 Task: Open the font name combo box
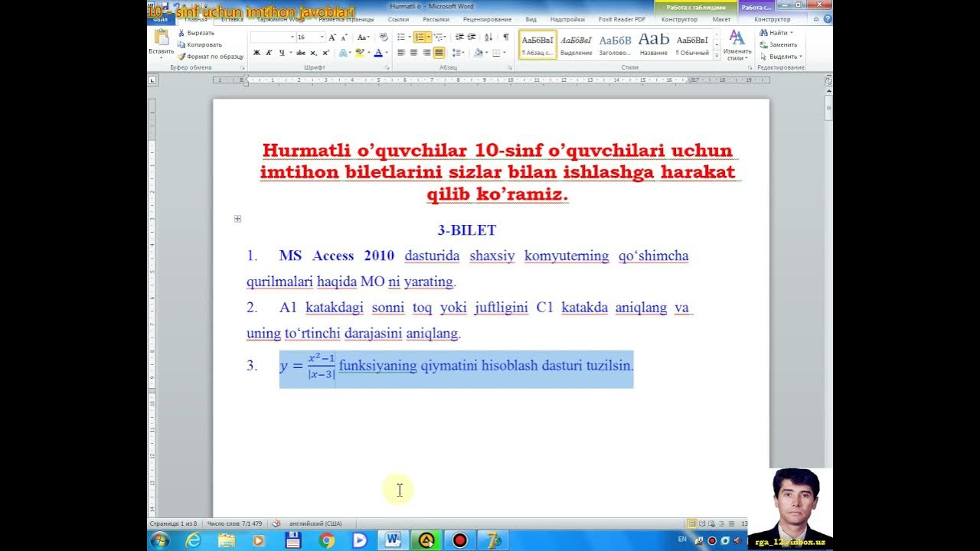pos(273,37)
